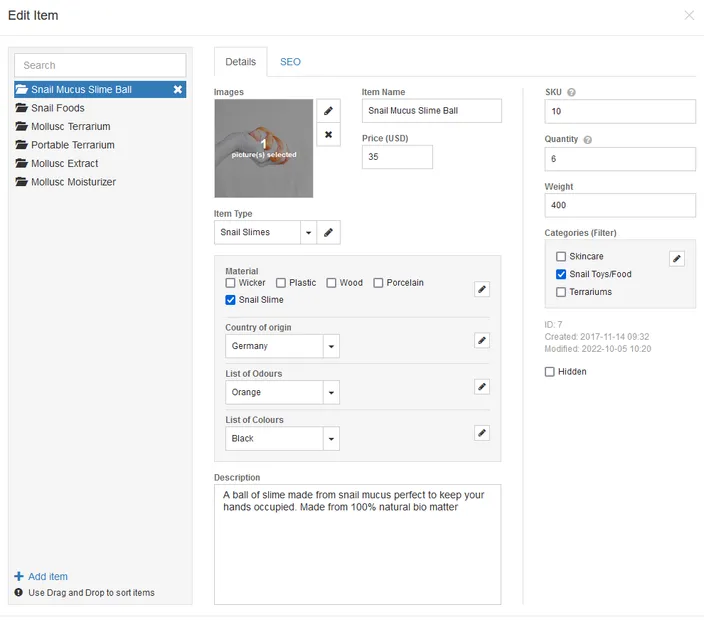Click the Mollusc Terrarium folder icon

[x=21, y=126]
